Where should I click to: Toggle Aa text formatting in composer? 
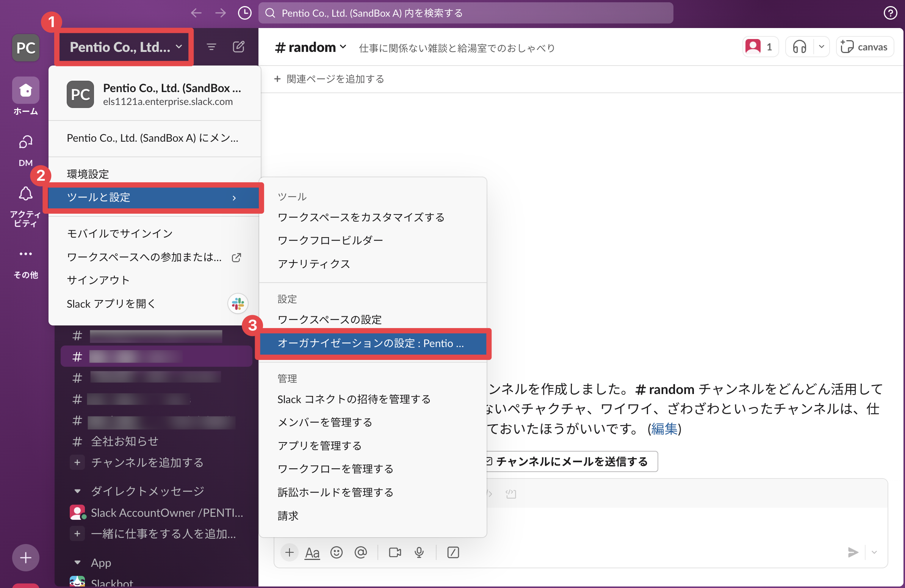(312, 552)
